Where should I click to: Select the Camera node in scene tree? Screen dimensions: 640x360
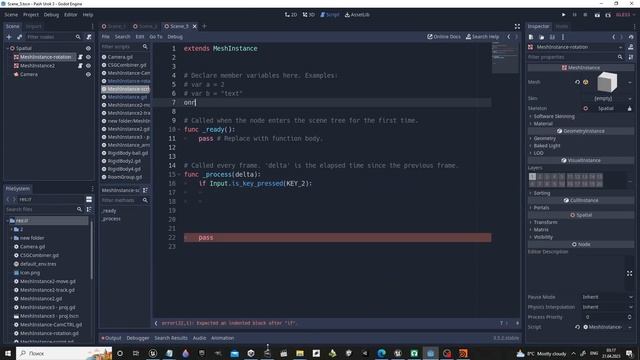coord(29,75)
